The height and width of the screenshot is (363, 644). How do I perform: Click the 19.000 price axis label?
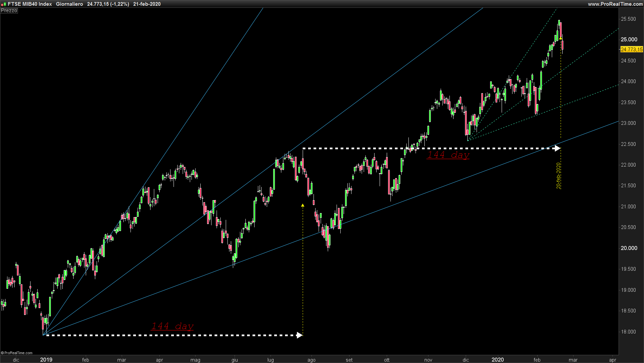[628, 290]
